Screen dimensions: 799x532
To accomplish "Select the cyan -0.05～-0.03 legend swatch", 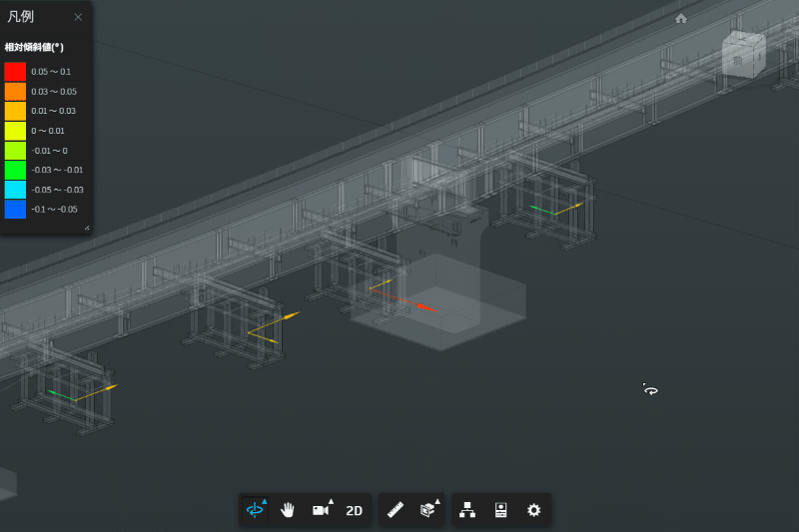I will 15,190.
